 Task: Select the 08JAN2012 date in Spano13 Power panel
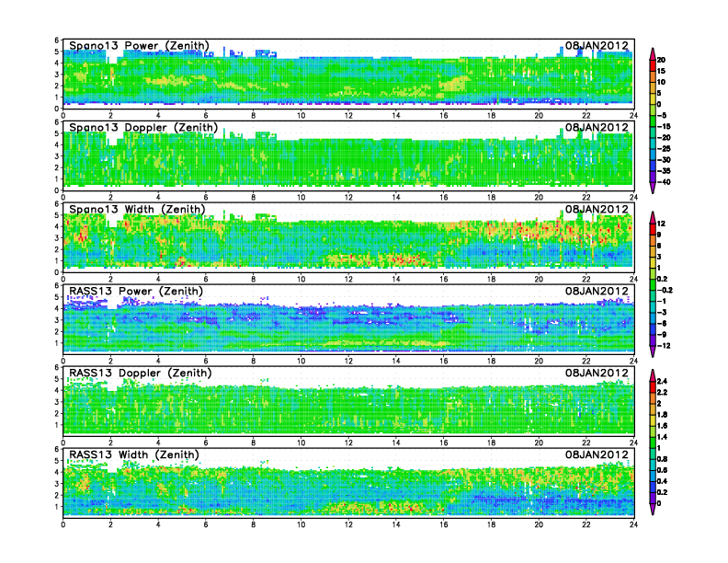[597, 46]
